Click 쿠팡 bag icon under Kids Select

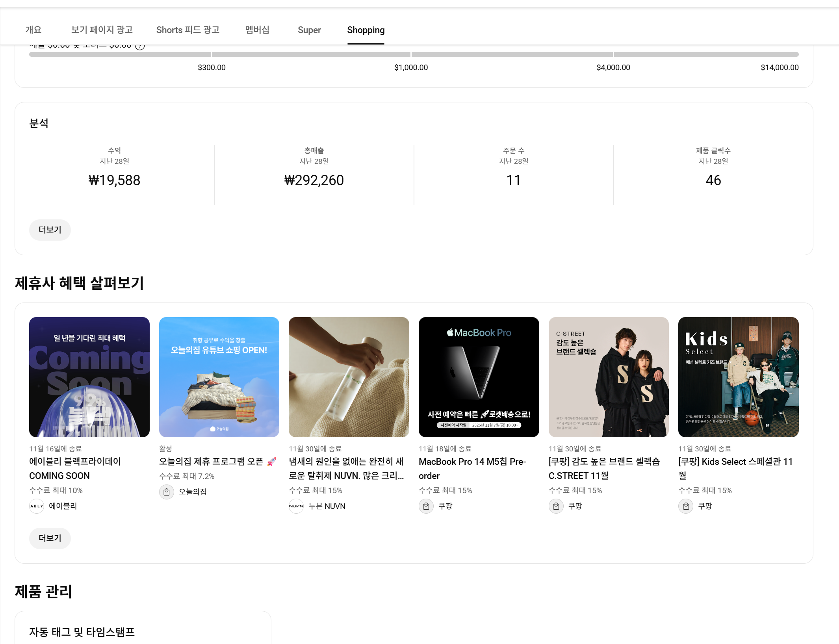click(x=685, y=506)
